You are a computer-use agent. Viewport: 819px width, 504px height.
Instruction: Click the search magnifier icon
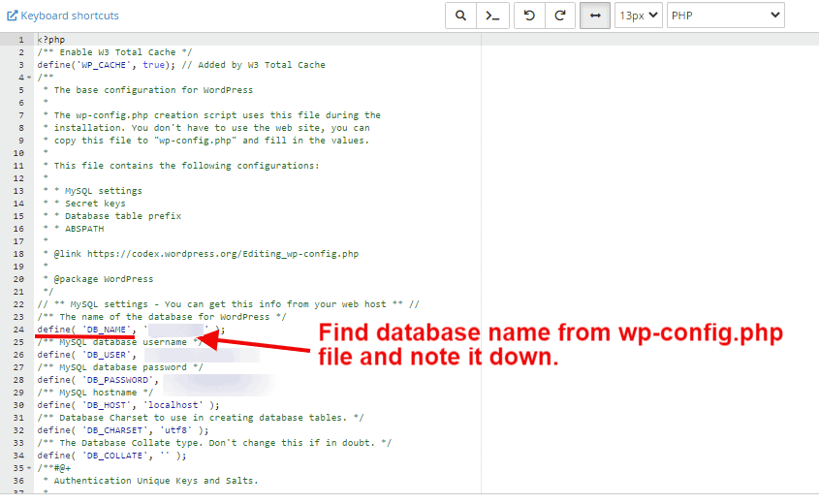(x=460, y=16)
